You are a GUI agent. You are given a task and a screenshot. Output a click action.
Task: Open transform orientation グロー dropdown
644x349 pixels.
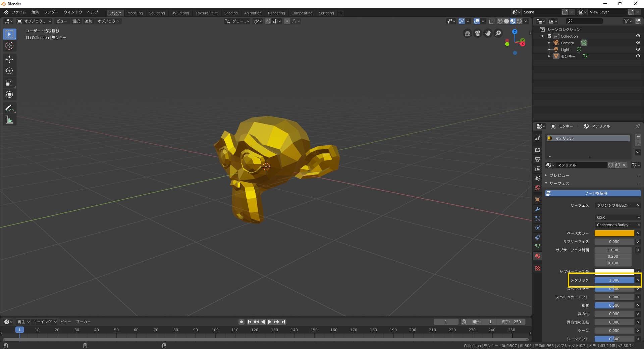coord(237,21)
